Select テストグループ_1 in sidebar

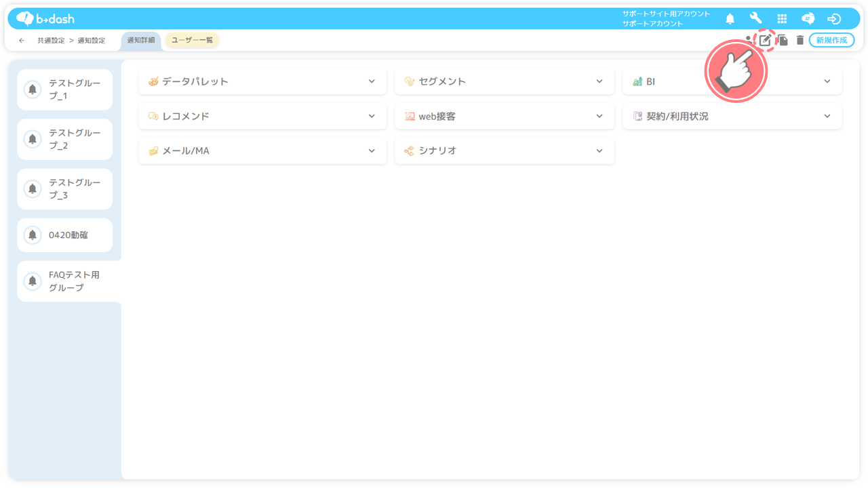pos(65,89)
